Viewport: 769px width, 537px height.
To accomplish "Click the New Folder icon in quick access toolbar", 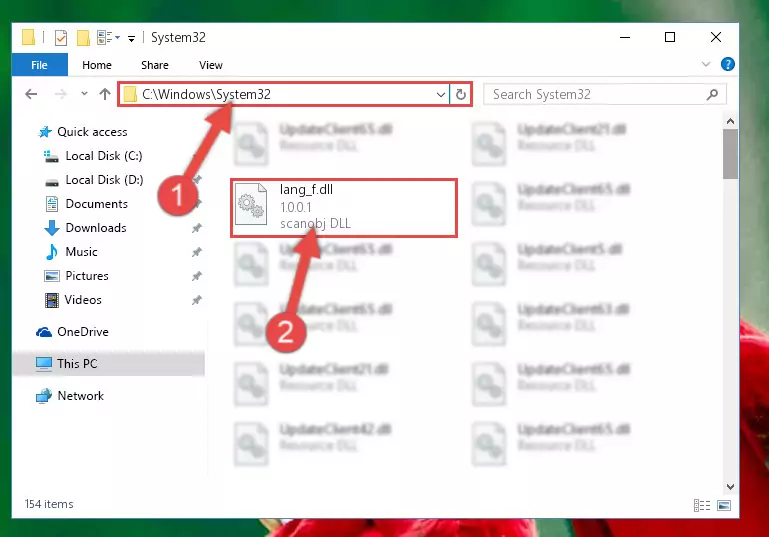I will [x=83, y=38].
